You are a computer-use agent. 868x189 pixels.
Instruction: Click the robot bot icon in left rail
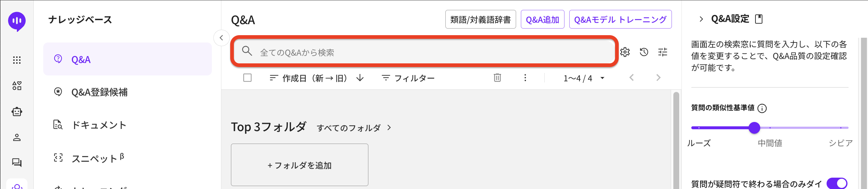(17, 112)
